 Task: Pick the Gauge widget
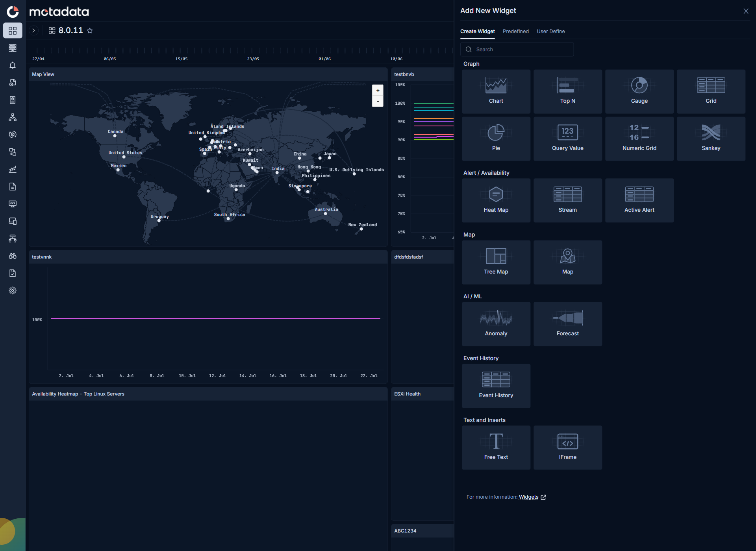[x=639, y=91]
